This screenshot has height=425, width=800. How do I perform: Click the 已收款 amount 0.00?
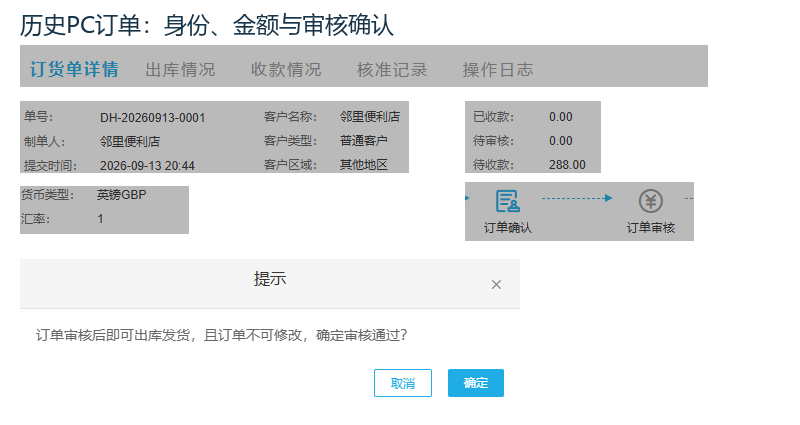[x=561, y=117]
